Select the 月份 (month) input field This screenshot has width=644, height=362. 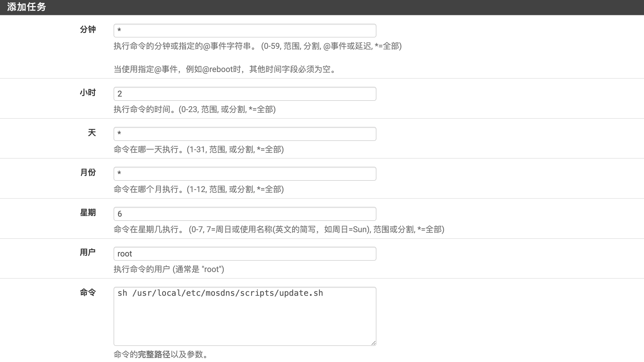coord(245,174)
